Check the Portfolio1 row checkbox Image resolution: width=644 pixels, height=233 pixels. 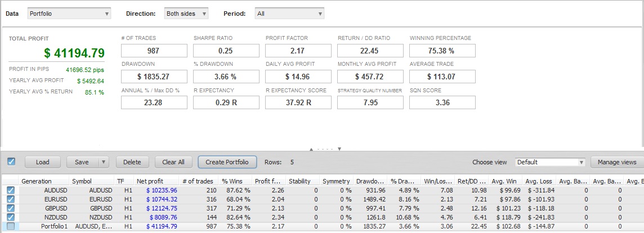[x=11, y=226]
